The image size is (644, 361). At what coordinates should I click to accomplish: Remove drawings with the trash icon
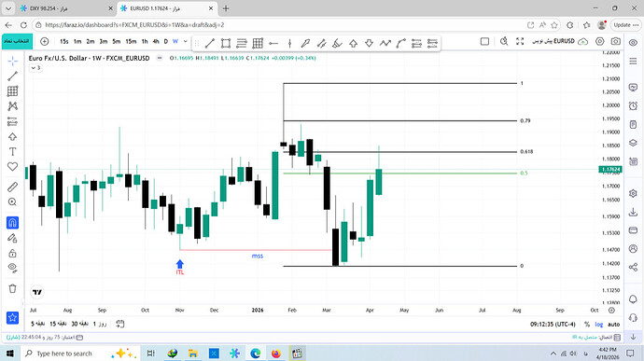[x=13, y=288]
